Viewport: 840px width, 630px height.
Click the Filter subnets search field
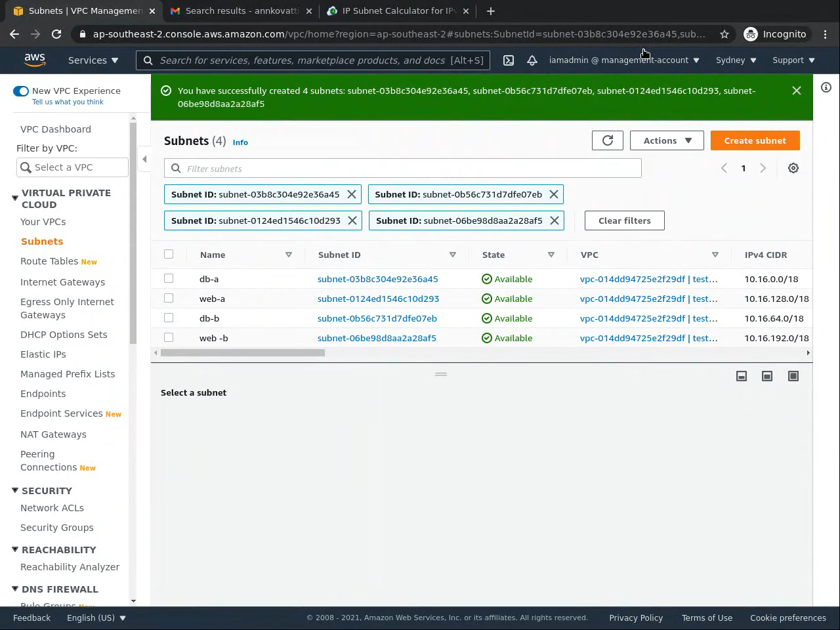click(x=403, y=169)
